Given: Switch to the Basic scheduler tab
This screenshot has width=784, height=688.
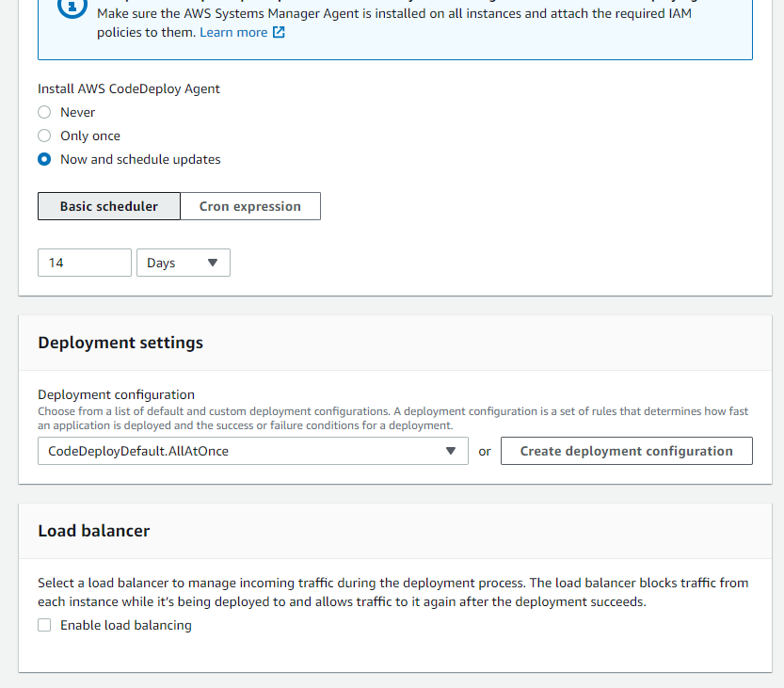Looking at the screenshot, I should pyautogui.click(x=109, y=206).
